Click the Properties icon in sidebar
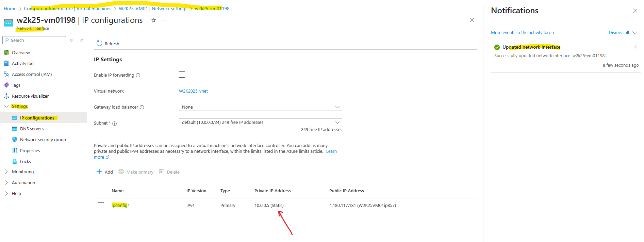 tap(15, 150)
